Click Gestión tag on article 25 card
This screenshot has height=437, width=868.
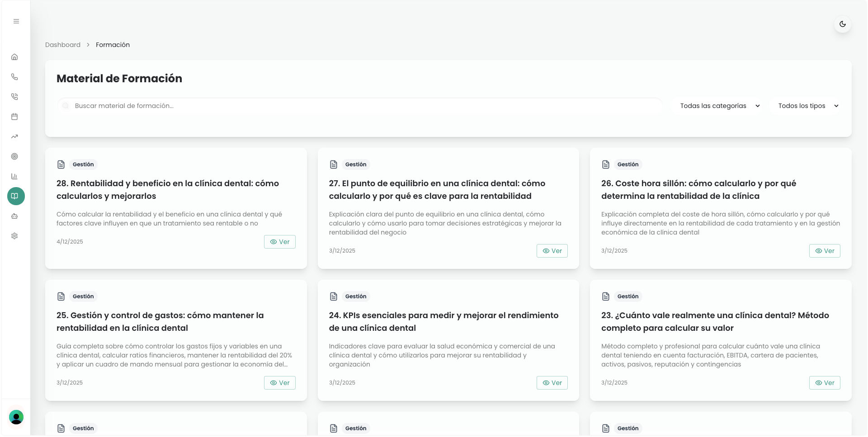pos(83,296)
